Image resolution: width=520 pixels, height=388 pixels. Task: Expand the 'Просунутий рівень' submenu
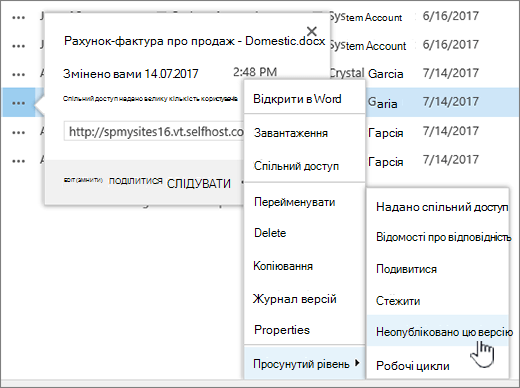click(305, 363)
